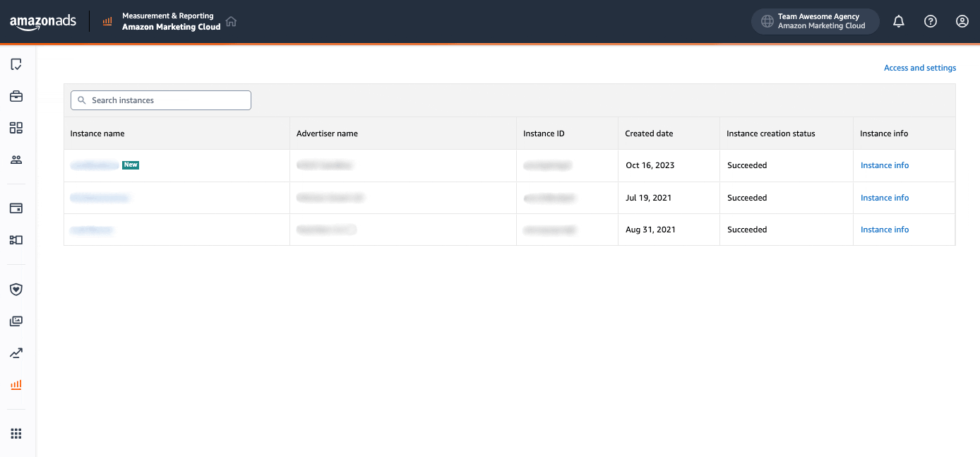Open the clipboard checkmark icon in sidebar

[16, 65]
